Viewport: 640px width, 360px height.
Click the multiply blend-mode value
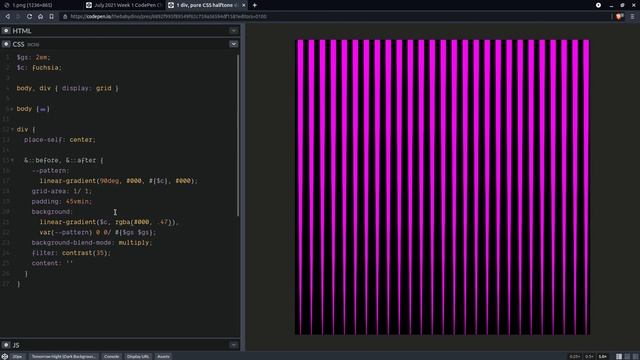click(x=134, y=243)
